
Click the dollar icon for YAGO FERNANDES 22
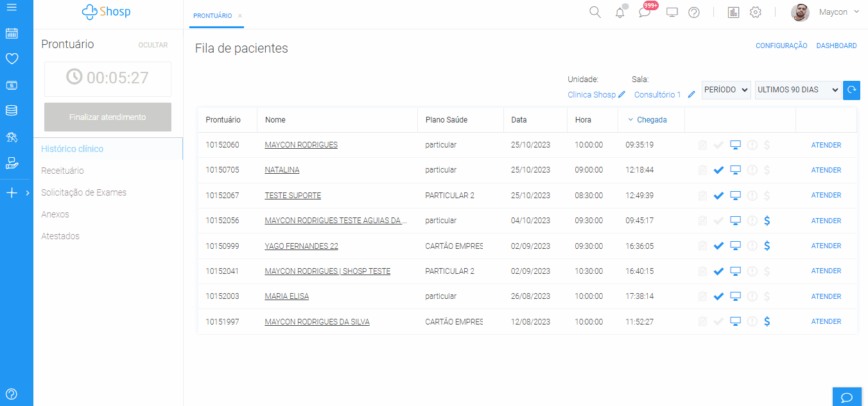click(x=767, y=246)
